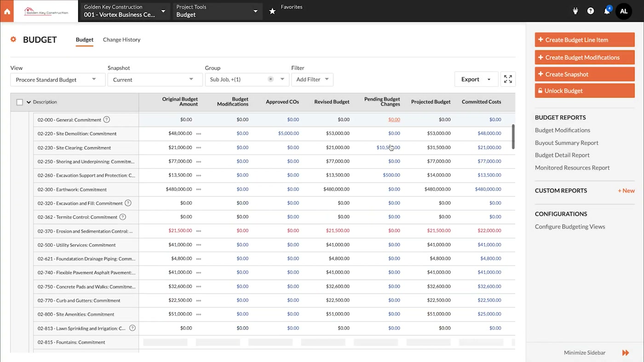The width and height of the screenshot is (644, 362).
Task: Open the $480,000.00 Committed Costs link
Action: point(488,189)
